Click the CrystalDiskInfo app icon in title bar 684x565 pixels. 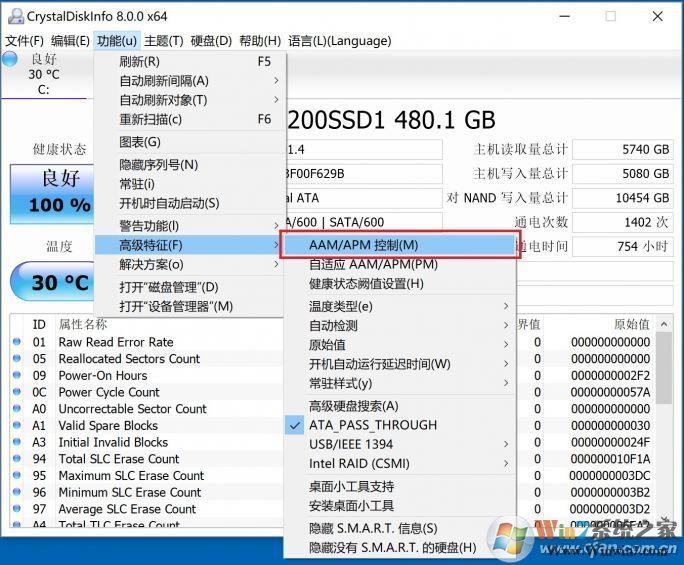pos(16,16)
